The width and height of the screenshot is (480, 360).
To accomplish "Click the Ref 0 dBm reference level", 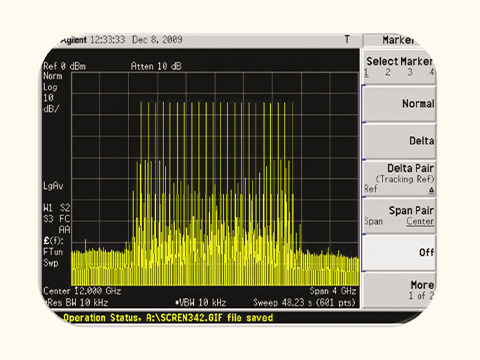I will (x=64, y=66).
